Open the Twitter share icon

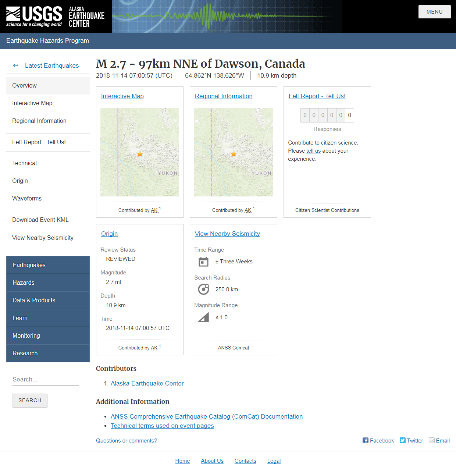[x=403, y=440]
